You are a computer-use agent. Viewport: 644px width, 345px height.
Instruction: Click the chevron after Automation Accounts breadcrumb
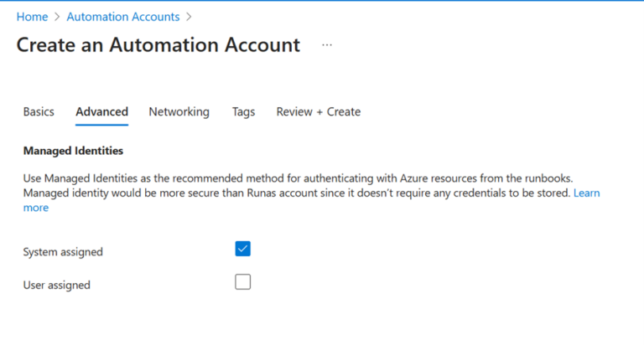point(189,17)
